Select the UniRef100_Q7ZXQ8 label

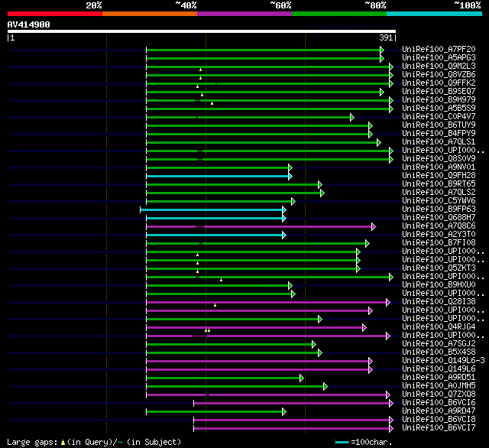click(439, 394)
